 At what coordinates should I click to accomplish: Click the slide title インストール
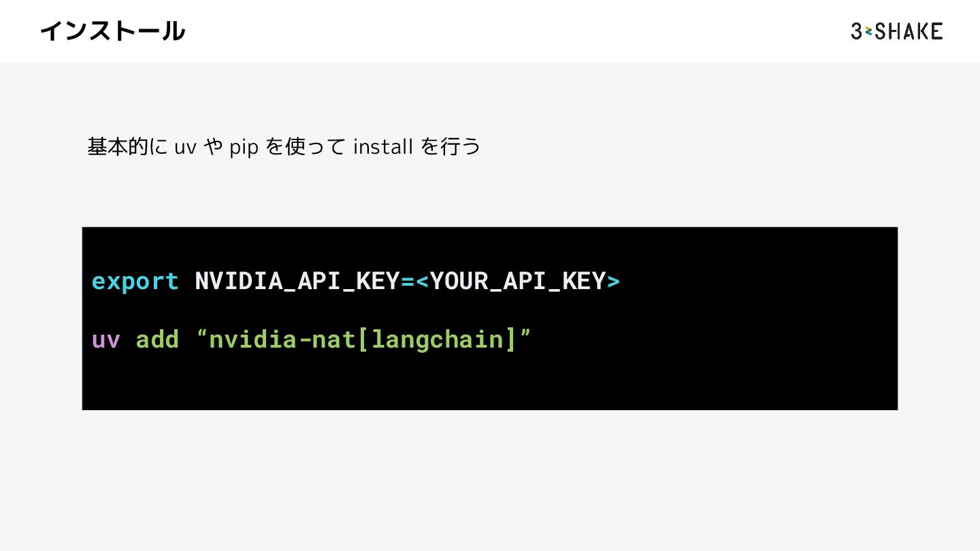click(x=112, y=31)
